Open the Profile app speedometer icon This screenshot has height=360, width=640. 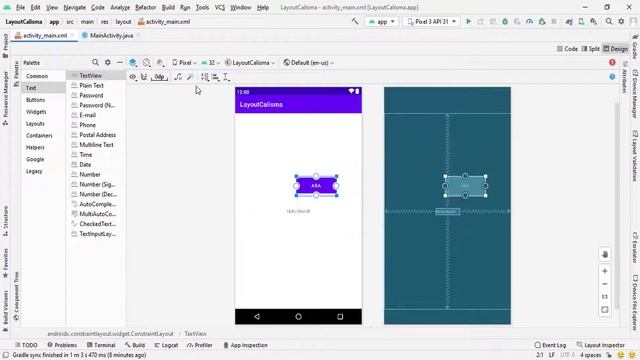[x=529, y=22]
